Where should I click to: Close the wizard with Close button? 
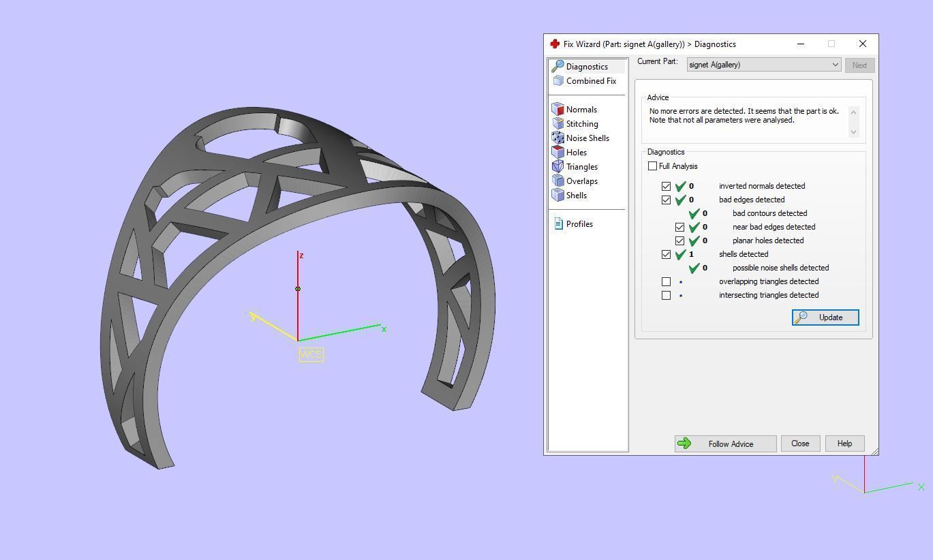(800, 444)
